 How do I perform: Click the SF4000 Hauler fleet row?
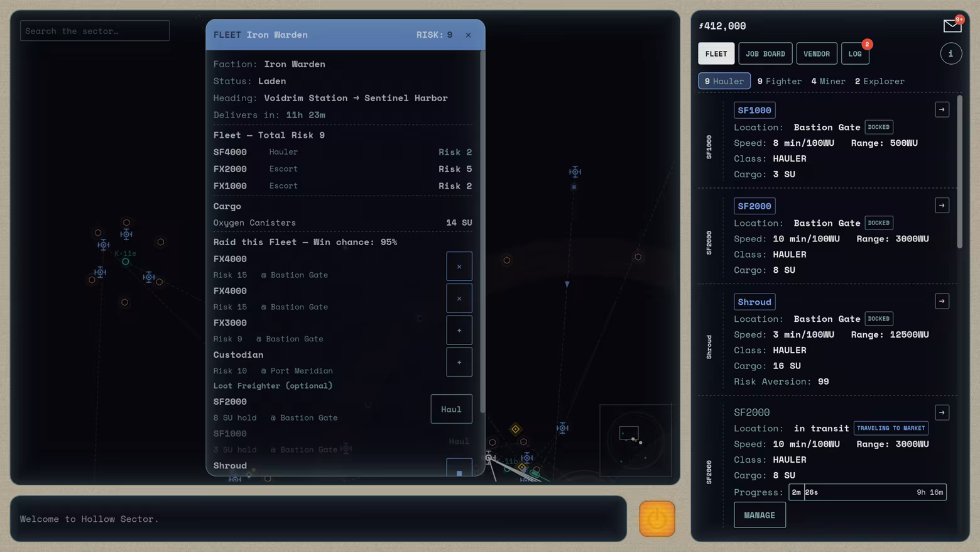coord(342,152)
